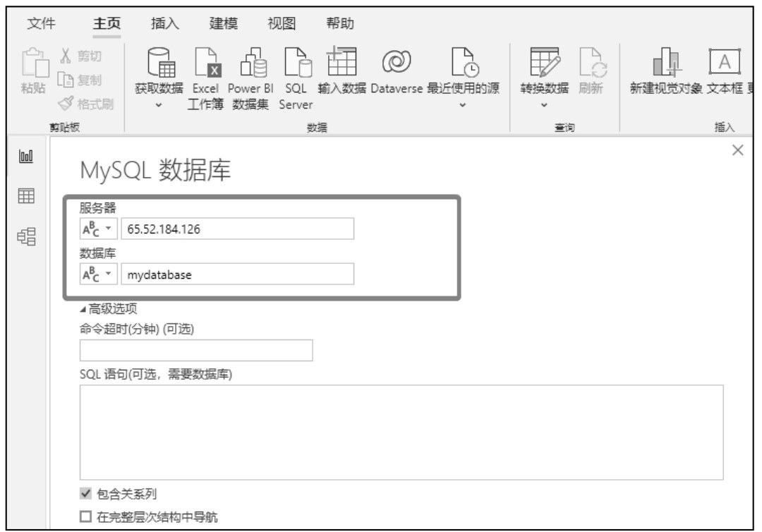Open the 数据库 field type ABC dropdown
This screenshot has width=762, height=532.
98,274
